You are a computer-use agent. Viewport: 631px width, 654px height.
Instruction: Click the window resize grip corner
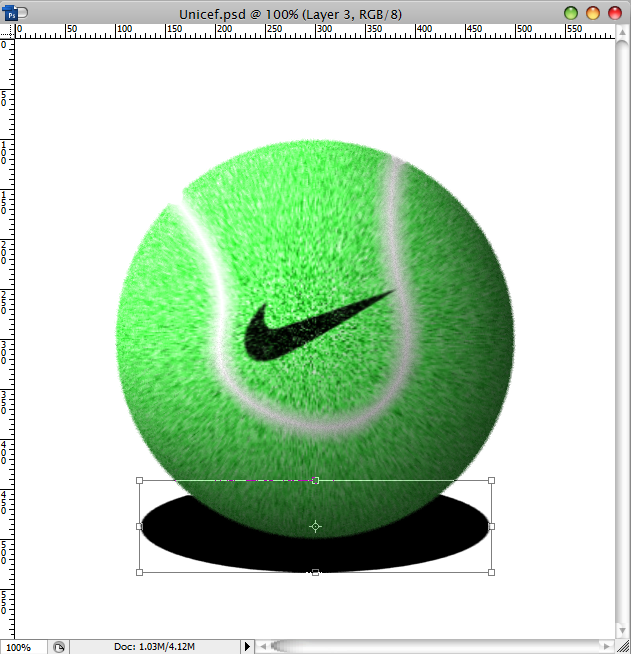[623, 647]
